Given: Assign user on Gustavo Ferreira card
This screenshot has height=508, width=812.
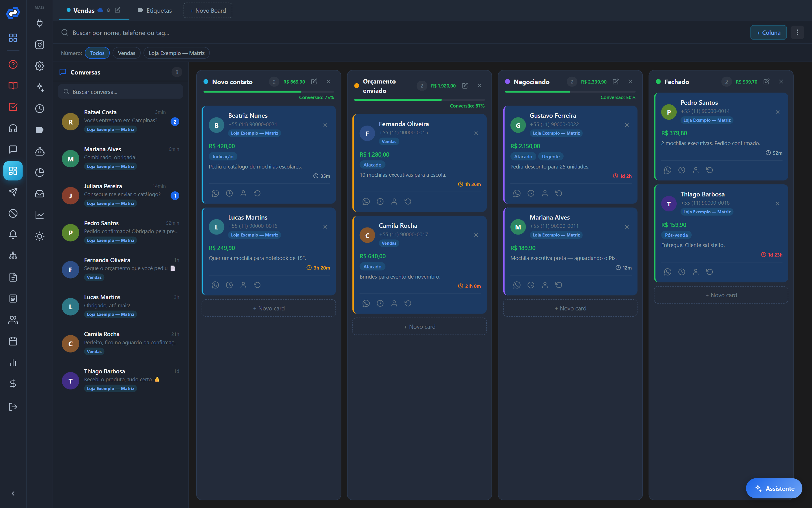Looking at the screenshot, I should tap(545, 193).
